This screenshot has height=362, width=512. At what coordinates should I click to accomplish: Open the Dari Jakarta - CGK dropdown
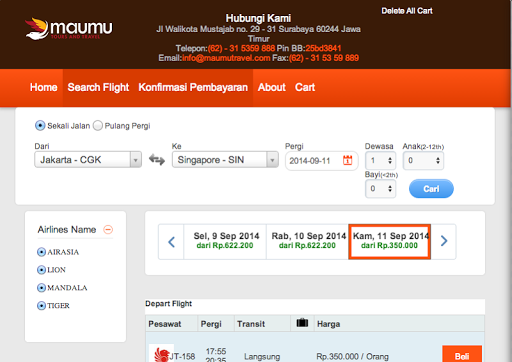click(x=88, y=160)
